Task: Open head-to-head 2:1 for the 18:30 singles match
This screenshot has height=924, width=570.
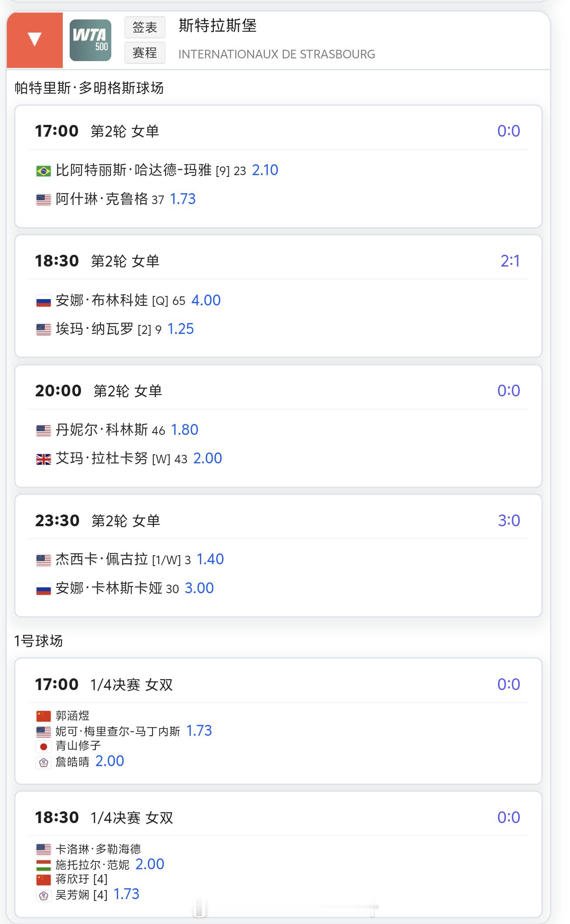Action: (x=510, y=261)
